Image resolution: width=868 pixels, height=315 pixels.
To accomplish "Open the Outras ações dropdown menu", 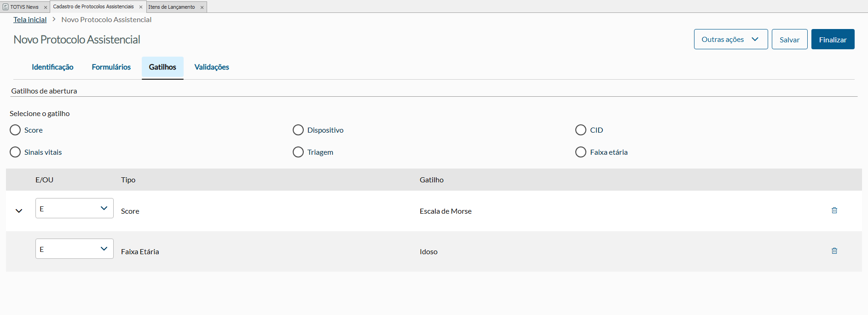I will tap(730, 39).
